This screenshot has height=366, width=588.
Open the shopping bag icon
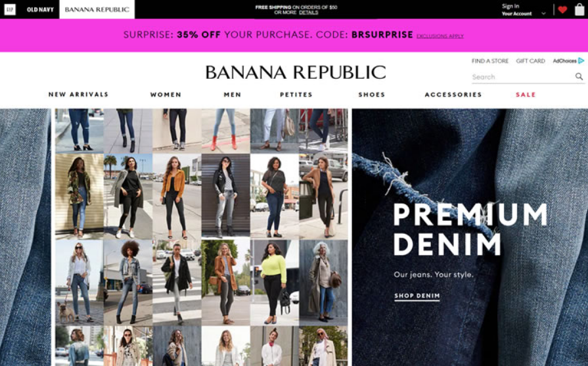[x=579, y=9]
